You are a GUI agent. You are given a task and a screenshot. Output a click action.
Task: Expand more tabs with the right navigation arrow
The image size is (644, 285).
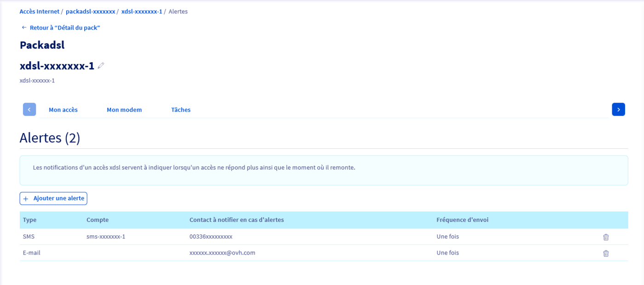(x=618, y=109)
